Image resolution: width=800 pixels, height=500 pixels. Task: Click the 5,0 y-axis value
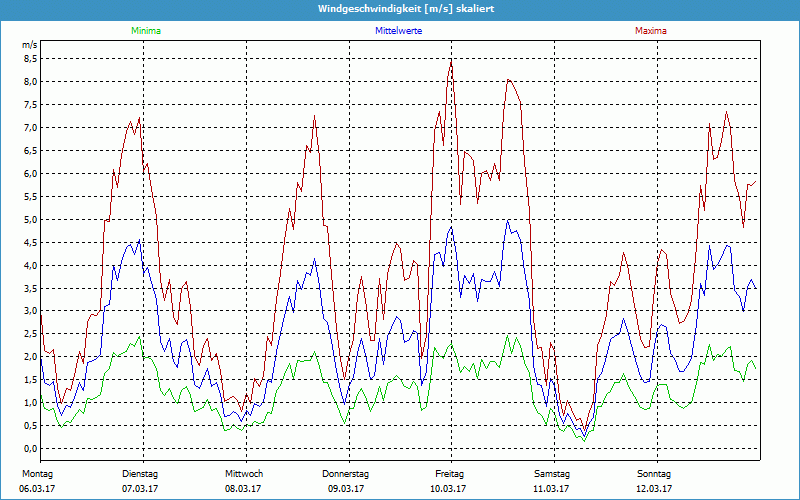coord(31,219)
